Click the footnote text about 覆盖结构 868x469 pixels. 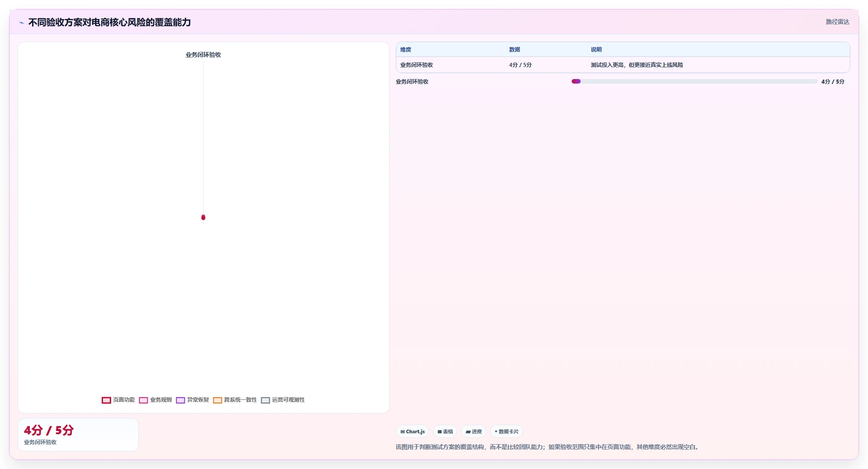548,447
